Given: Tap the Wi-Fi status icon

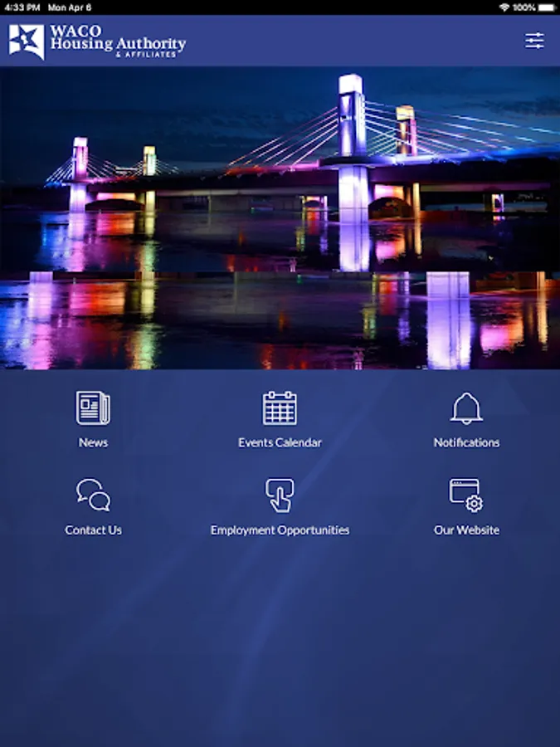Looking at the screenshot, I should tap(504, 7).
